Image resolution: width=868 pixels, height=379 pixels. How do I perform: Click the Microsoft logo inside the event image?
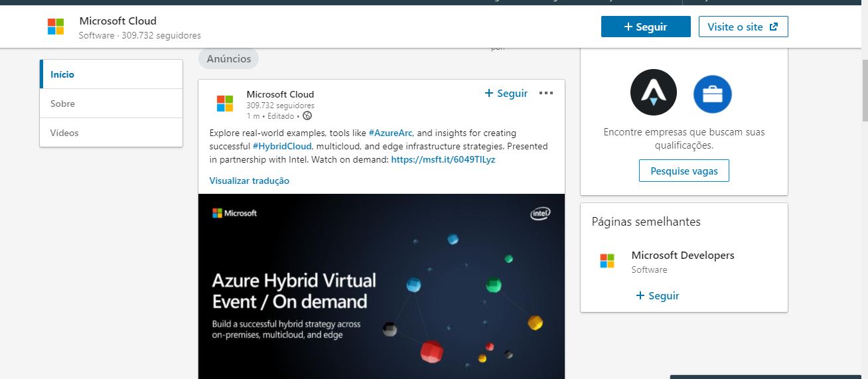tap(234, 213)
